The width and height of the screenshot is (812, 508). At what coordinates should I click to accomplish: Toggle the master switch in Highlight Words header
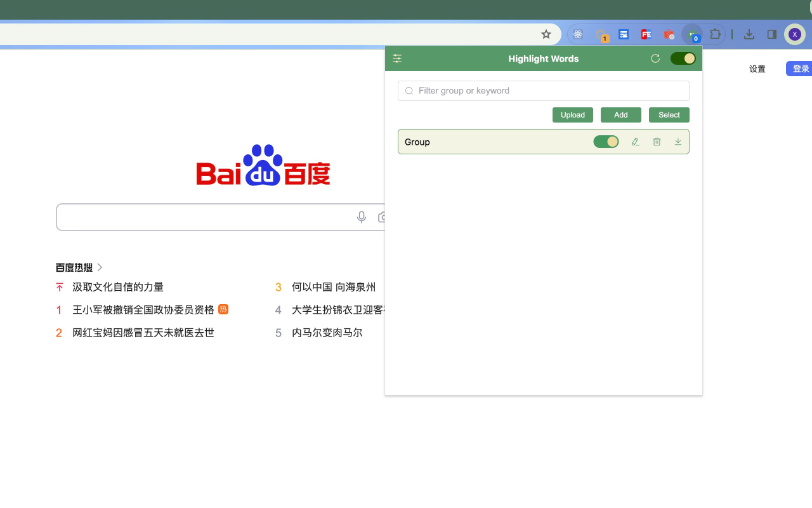pos(683,58)
